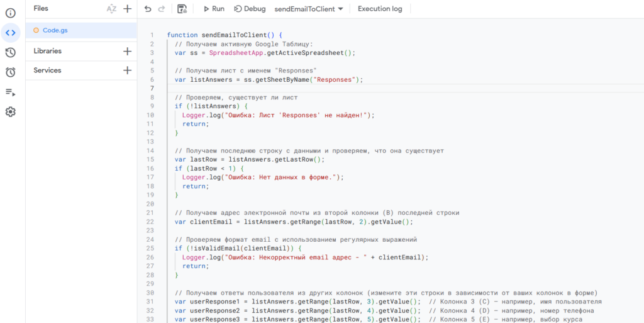
Task: Run the selected function
Action: pyautogui.click(x=214, y=9)
